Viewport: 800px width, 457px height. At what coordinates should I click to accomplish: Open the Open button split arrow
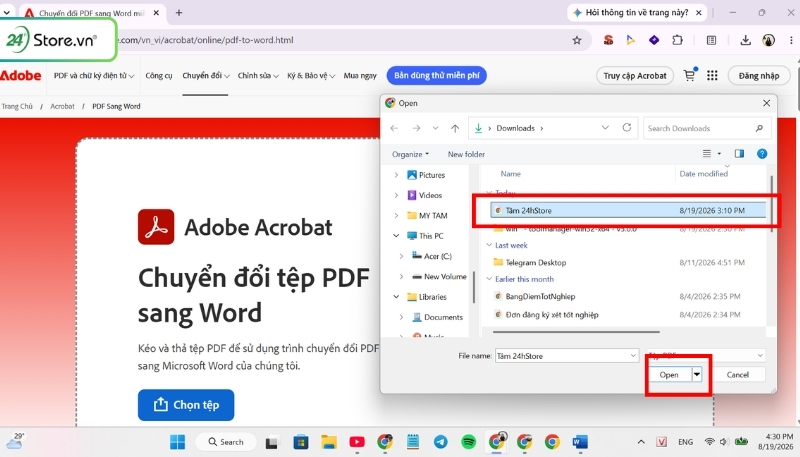point(696,375)
